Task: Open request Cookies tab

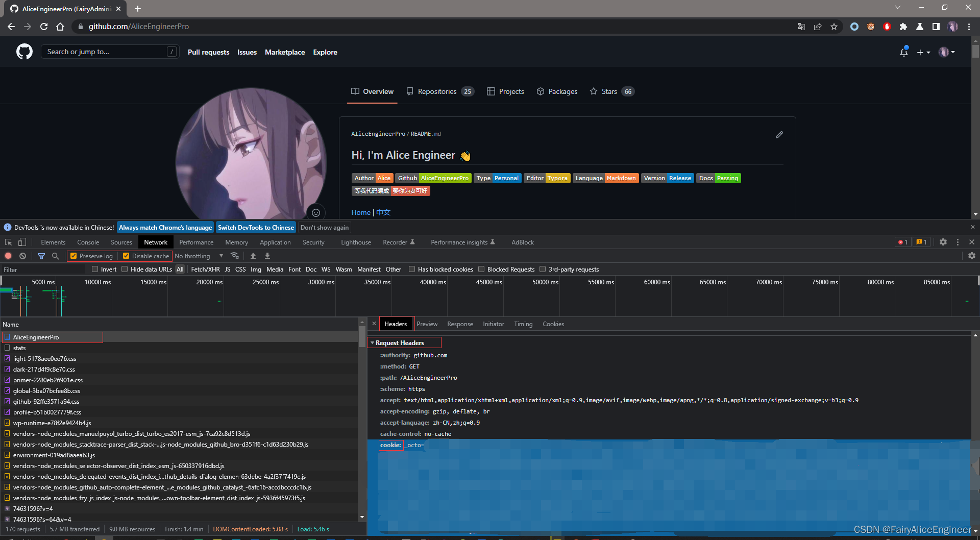Action: [x=553, y=324]
